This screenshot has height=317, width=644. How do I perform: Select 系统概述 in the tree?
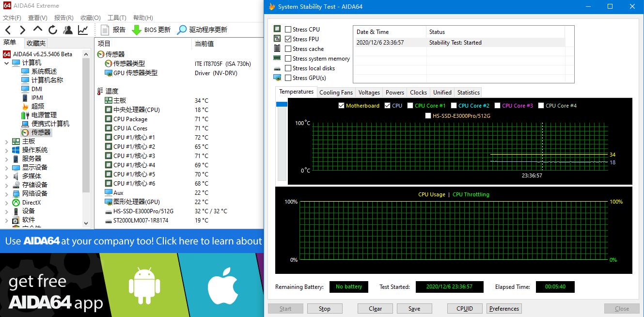tap(44, 71)
